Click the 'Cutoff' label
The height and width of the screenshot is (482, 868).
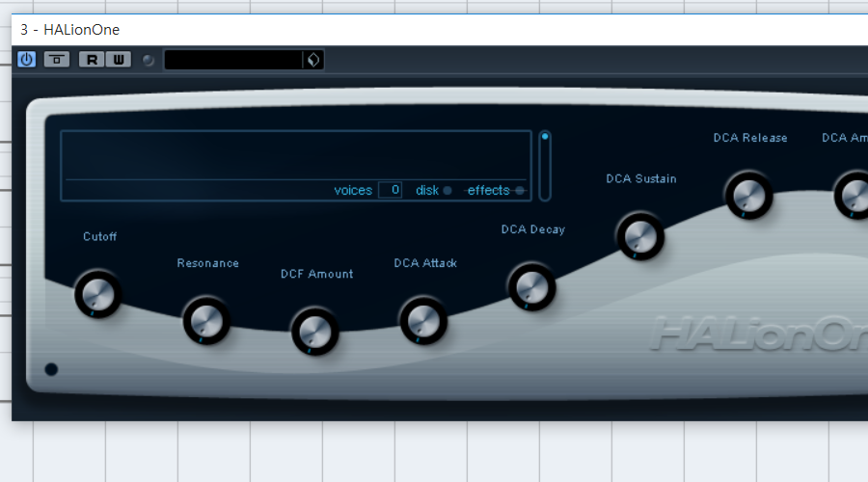pyautogui.click(x=99, y=236)
